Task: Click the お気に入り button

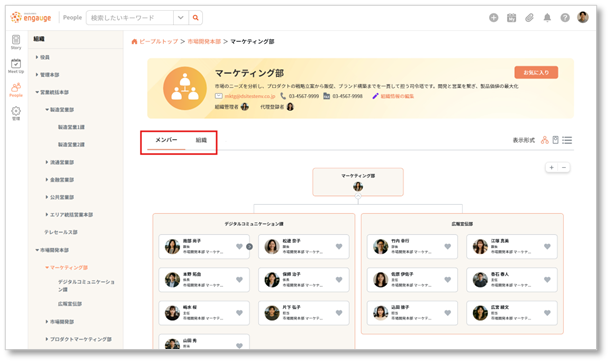Action: pyautogui.click(x=536, y=72)
